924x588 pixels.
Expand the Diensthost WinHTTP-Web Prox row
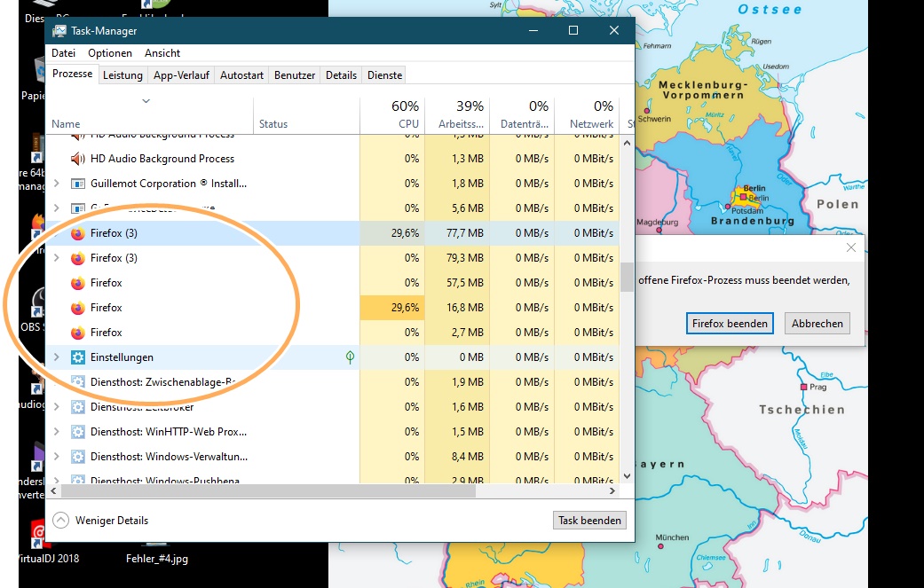coord(57,431)
